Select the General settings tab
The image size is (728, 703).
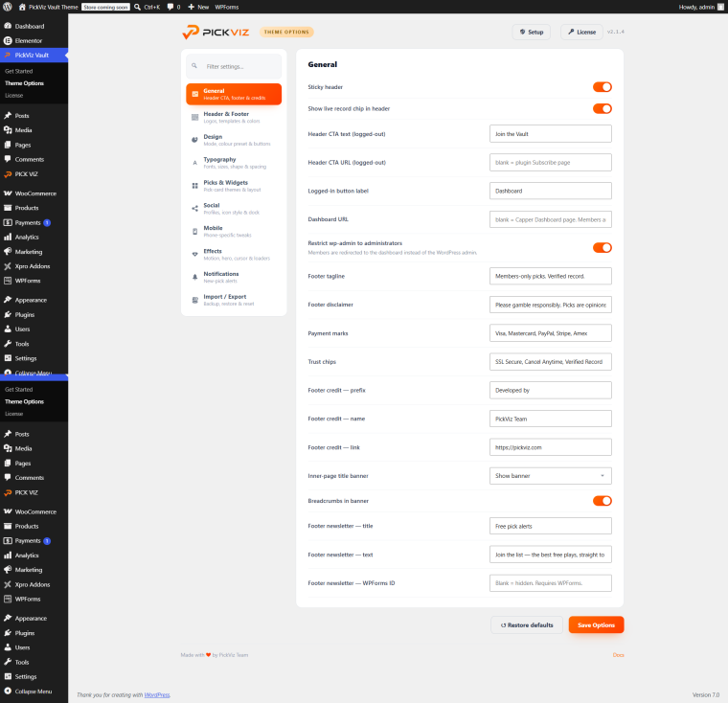coord(234,94)
